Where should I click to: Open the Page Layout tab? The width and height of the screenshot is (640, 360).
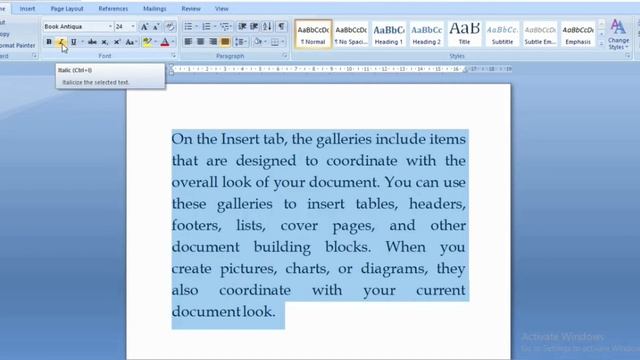coord(67,9)
